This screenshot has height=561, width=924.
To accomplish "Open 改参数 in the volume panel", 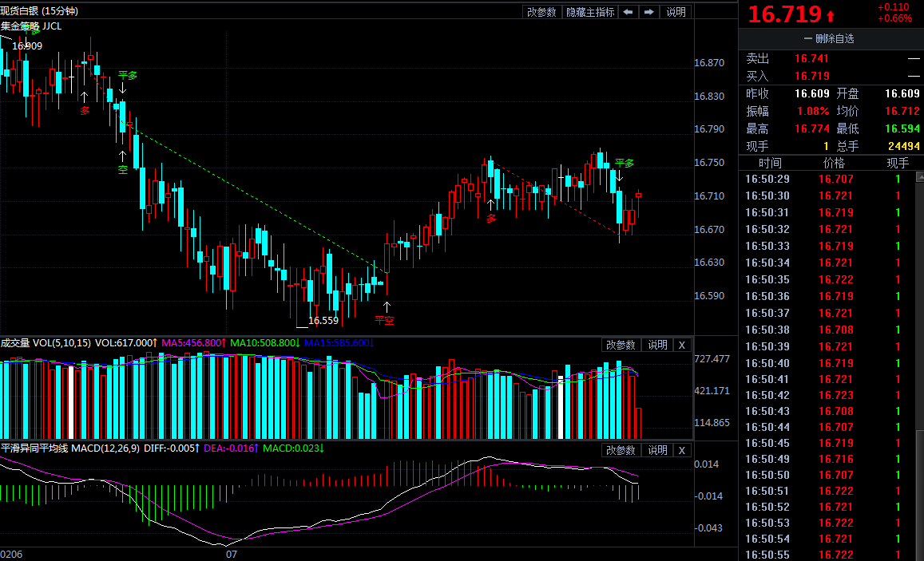I will [x=621, y=345].
